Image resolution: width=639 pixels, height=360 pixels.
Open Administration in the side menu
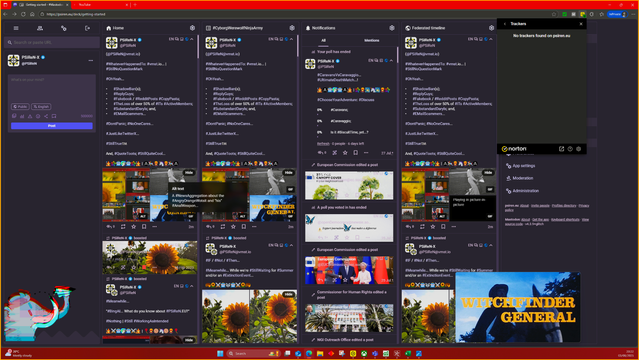click(522, 191)
